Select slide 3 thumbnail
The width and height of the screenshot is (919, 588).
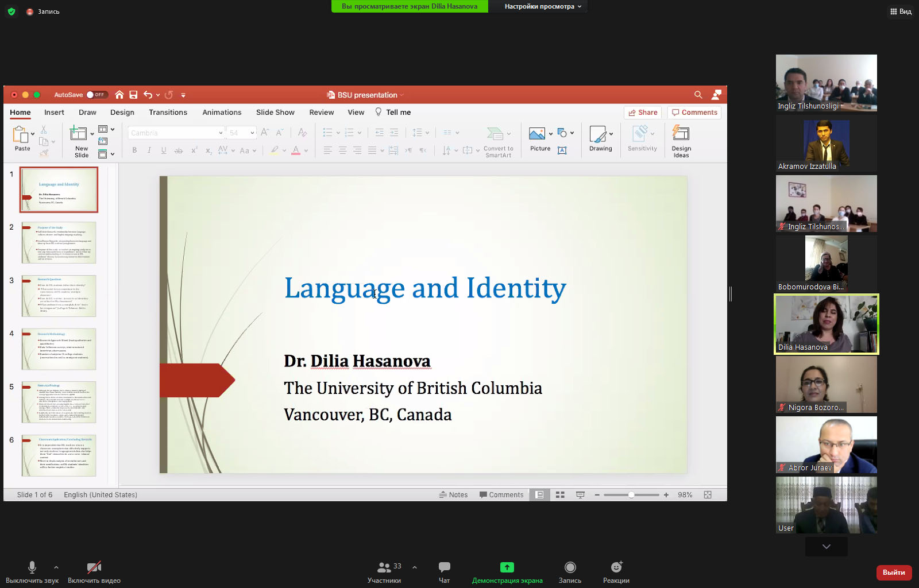point(59,296)
